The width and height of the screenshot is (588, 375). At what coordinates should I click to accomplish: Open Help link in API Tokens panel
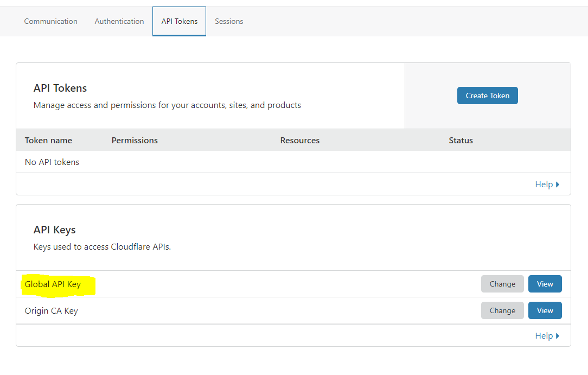pyautogui.click(x=547, y=185)
